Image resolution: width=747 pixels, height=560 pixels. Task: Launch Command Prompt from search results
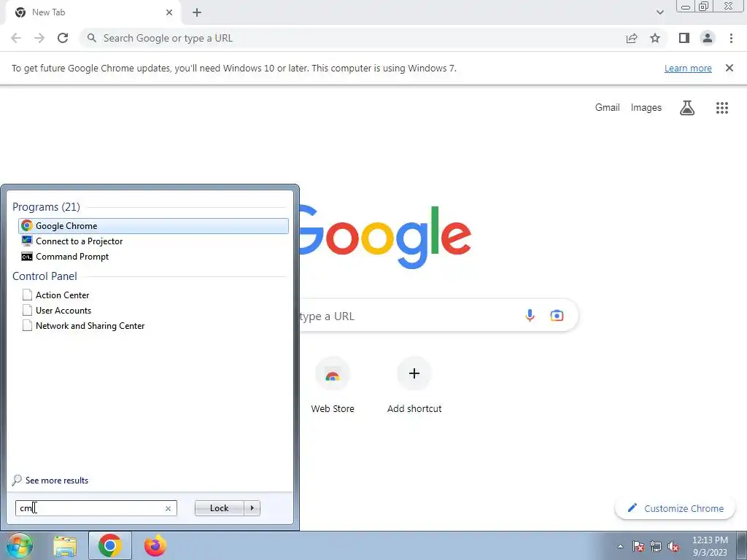click(x=153, y=256)
